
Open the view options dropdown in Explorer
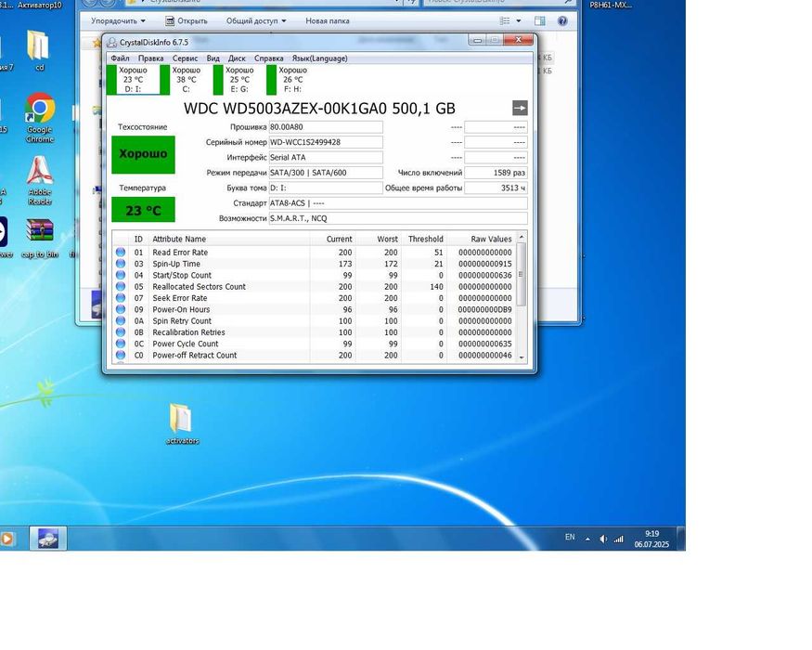[x=519, y=20]
